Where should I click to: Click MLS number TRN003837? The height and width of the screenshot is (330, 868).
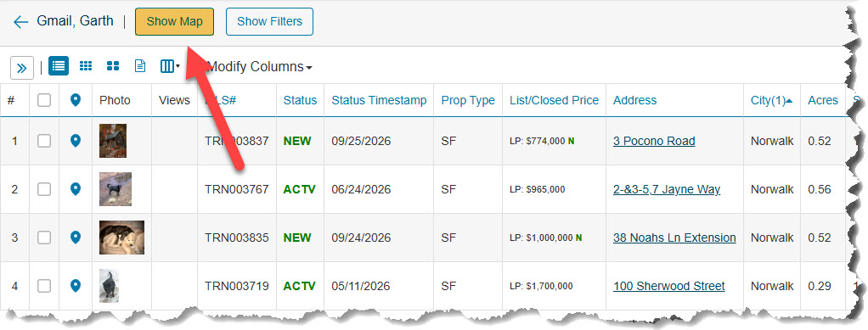pyautogui.click(x=237, y=141)
